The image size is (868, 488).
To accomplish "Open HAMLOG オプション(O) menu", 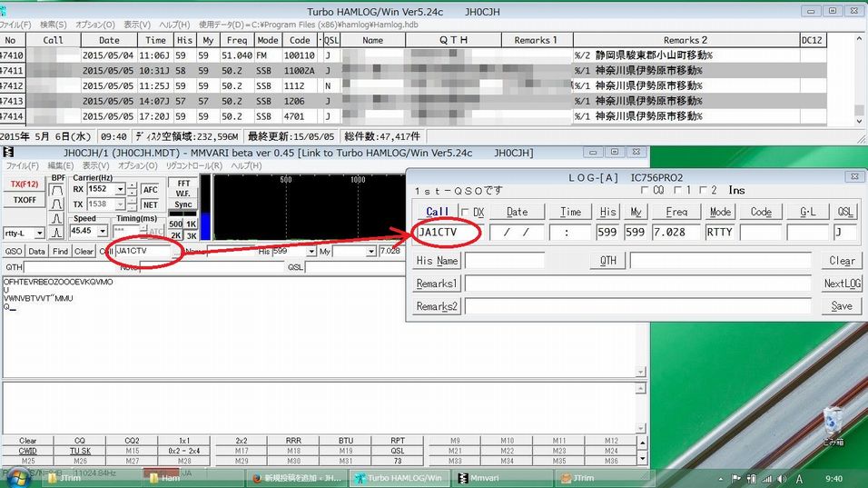I will [94, 25].
